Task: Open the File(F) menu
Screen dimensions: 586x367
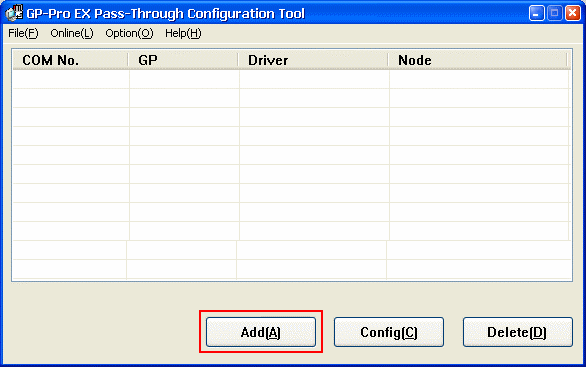Action: click(23, 33)
